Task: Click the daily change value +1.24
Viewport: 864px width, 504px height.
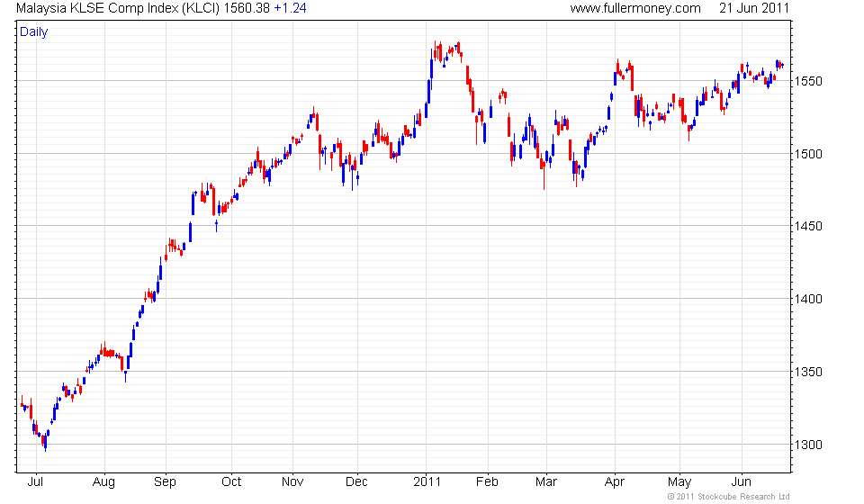Action: (290, 8)
